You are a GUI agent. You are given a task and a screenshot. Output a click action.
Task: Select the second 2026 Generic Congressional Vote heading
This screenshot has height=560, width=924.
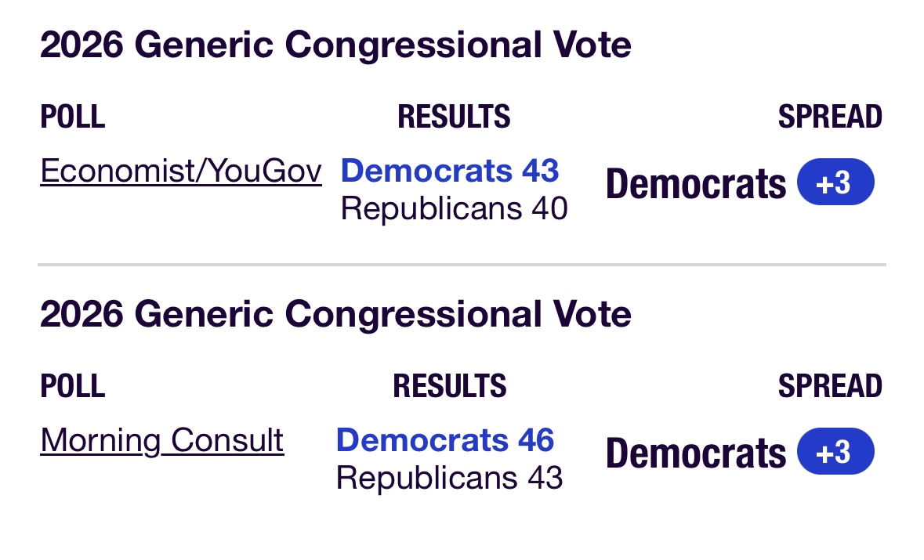click(x=335, y=314)
